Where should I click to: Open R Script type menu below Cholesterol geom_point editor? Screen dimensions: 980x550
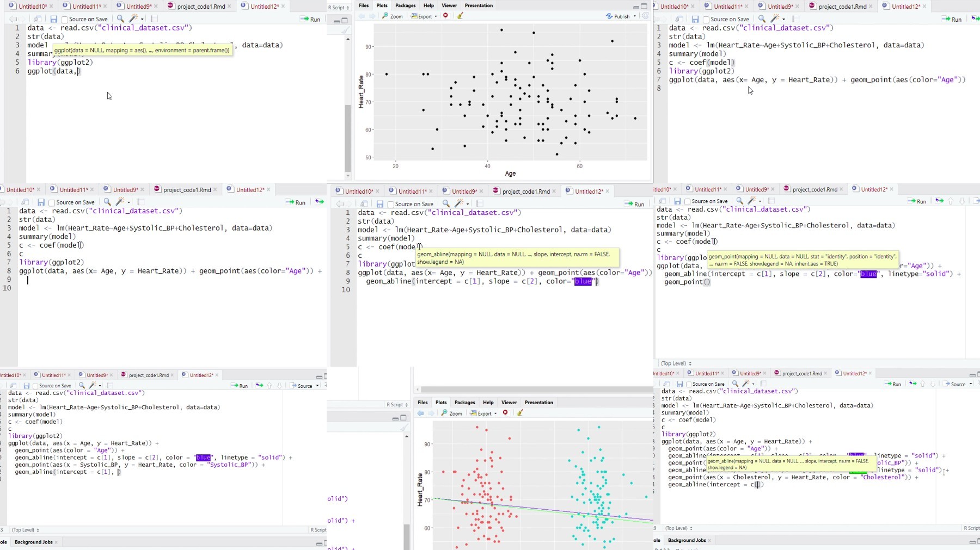[x=971, y=528]
